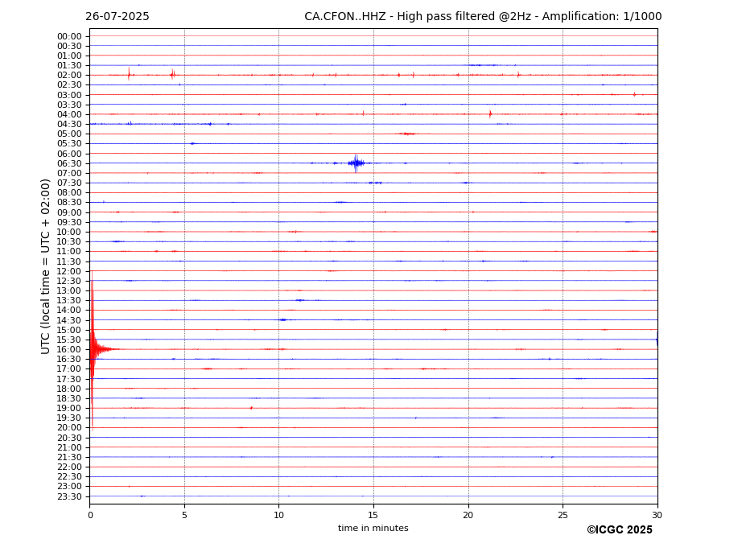Click the red spike on 03:00 trace near minute 29
This screenshot has width=746, height=560.
[x=634, y=94]
